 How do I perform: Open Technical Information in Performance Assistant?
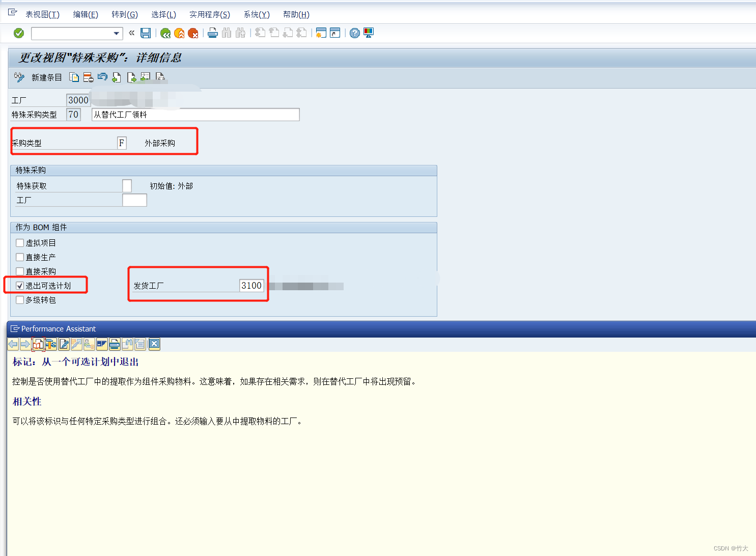tap(51, 344)
